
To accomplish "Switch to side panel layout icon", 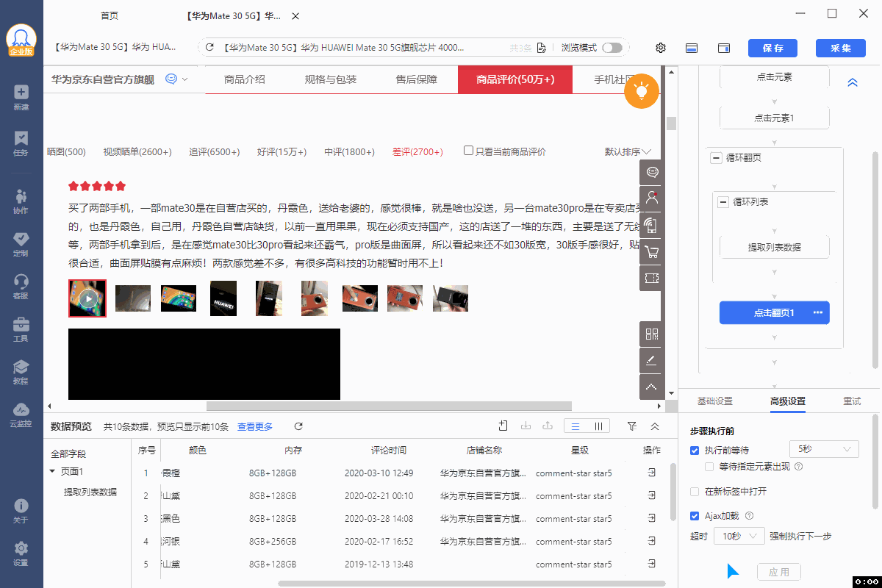I will [724, 48].
